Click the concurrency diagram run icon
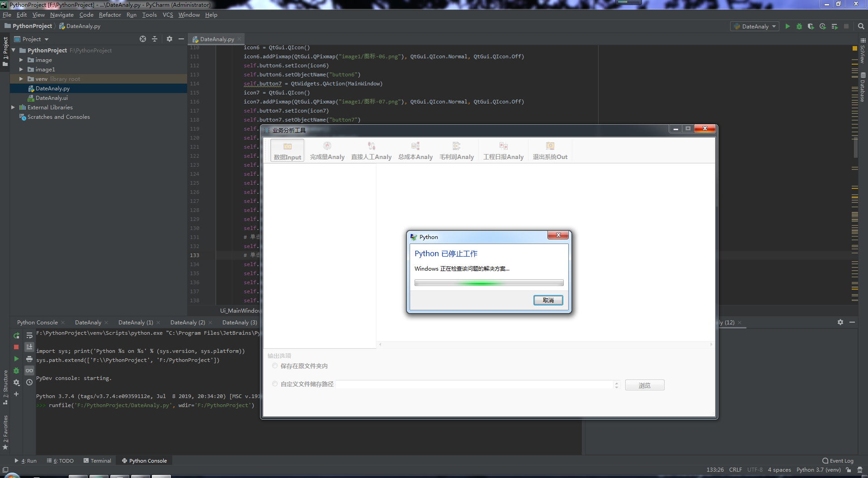This screenshot has height=478, width=868. [835, 26]
